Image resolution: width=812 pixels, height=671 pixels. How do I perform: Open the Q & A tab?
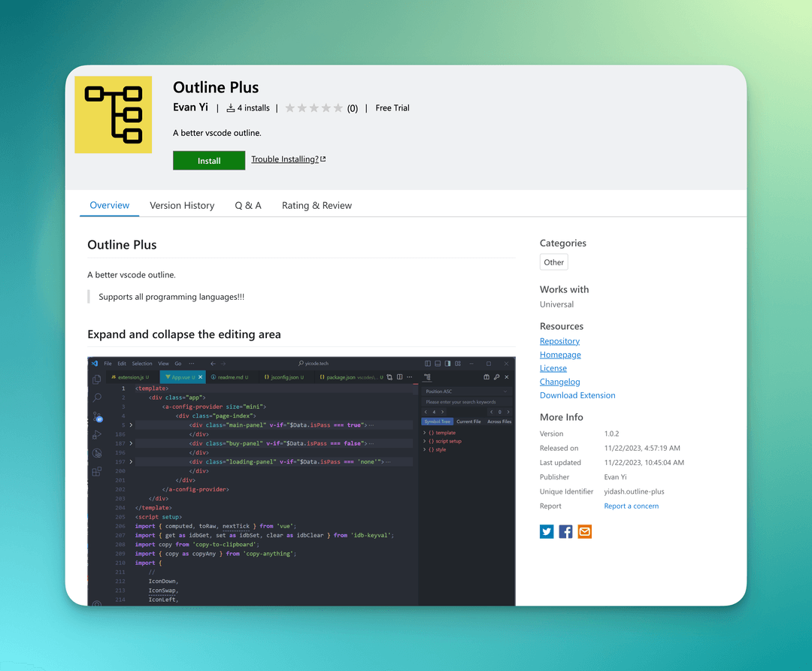point(248,205)
